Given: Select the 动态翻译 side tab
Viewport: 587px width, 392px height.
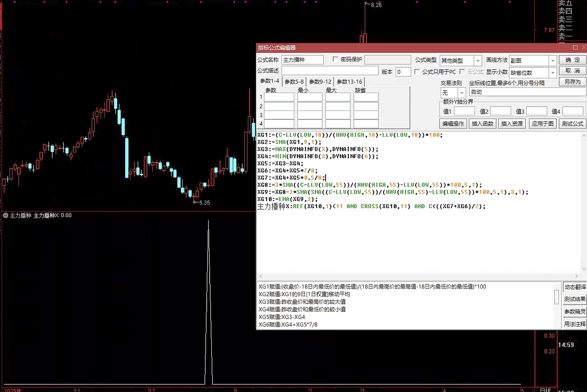Looking at the screenshot, I should tap(575, 287).
